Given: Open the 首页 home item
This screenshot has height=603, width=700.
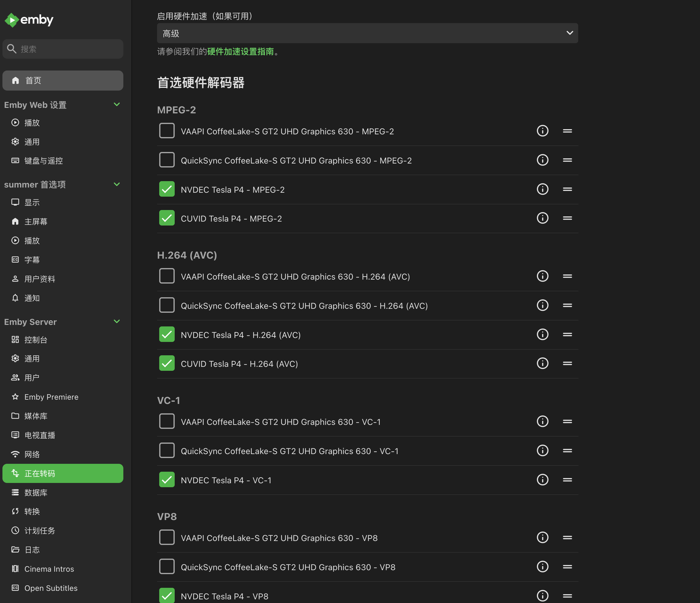Looking at the screenshot, I should coord(63,81).
